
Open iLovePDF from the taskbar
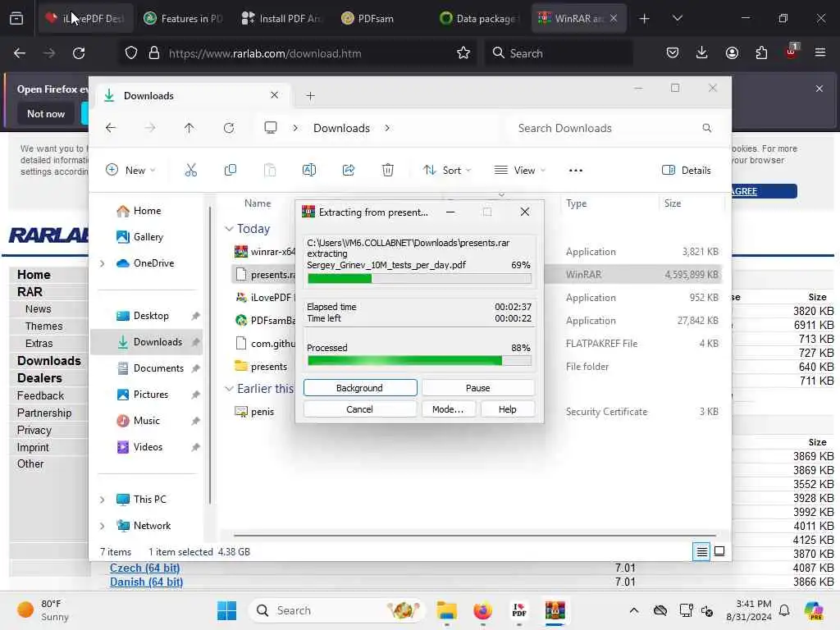[519, 610]
